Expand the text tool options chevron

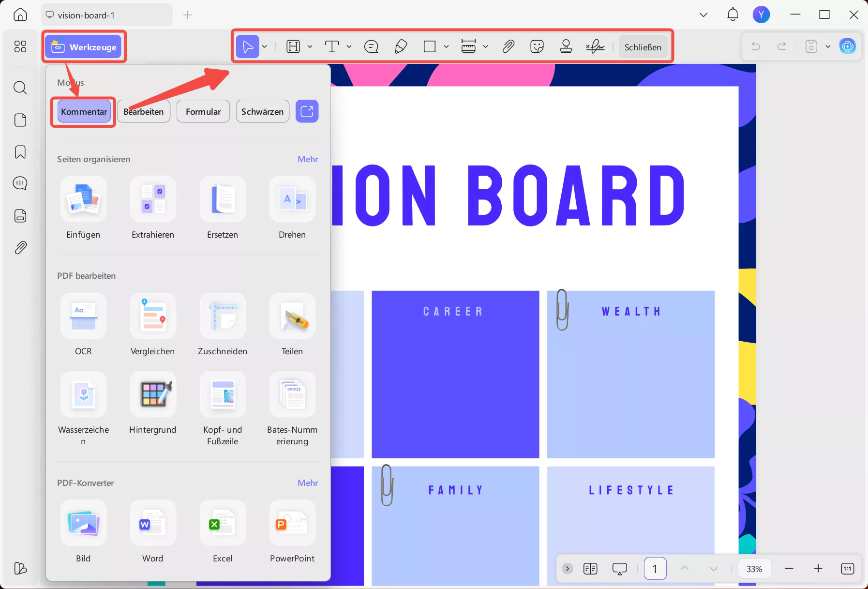(x=349, y=46)
